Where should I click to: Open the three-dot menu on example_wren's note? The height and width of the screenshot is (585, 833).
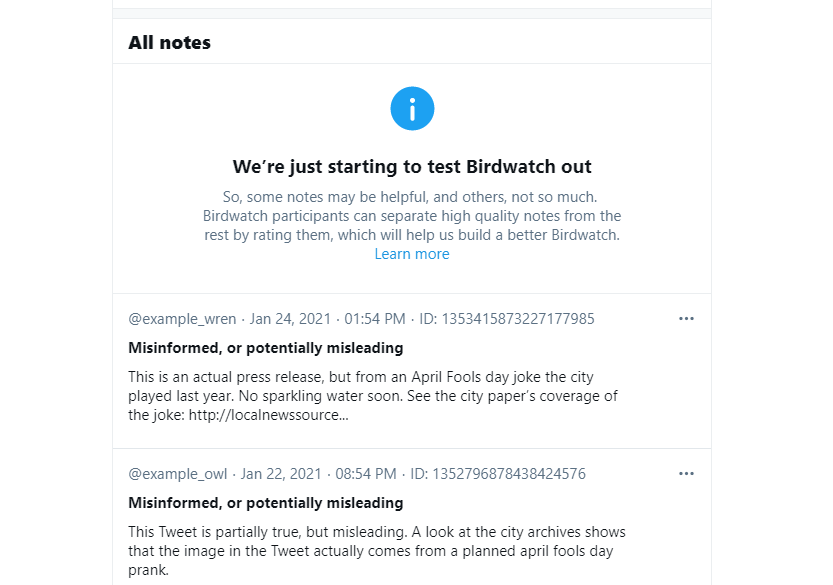coord(686,319)
